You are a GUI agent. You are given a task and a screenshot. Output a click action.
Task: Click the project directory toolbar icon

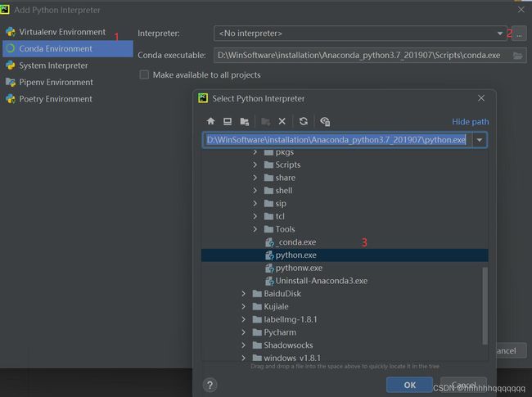point(244,121)
